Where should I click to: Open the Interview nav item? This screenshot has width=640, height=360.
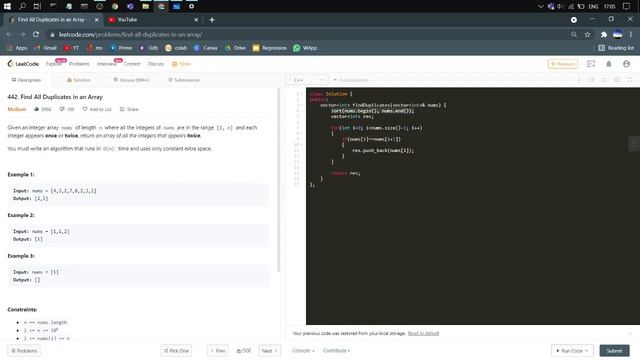[107, 64]
